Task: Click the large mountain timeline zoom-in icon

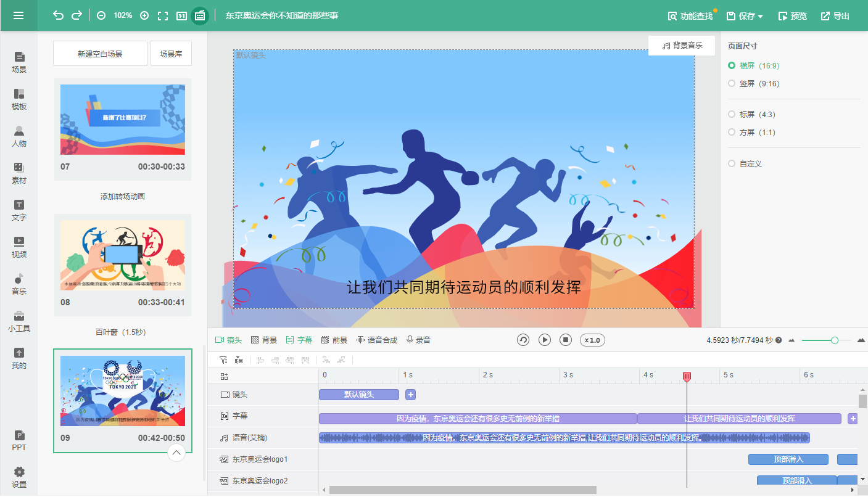Action: click(x=861, y=340)
